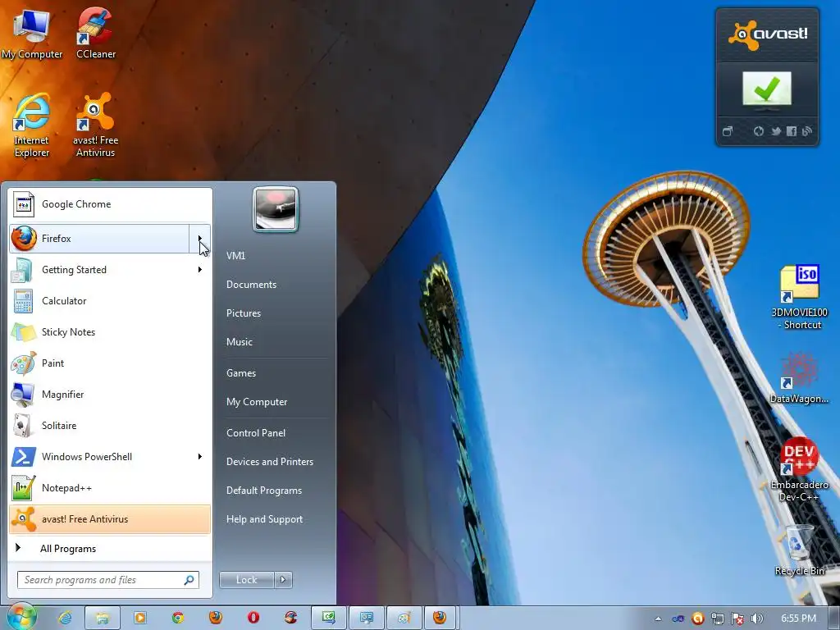Click the avast! logo on the gadget
The width and height of the screenshot is (840, 630).
[768, 34]
